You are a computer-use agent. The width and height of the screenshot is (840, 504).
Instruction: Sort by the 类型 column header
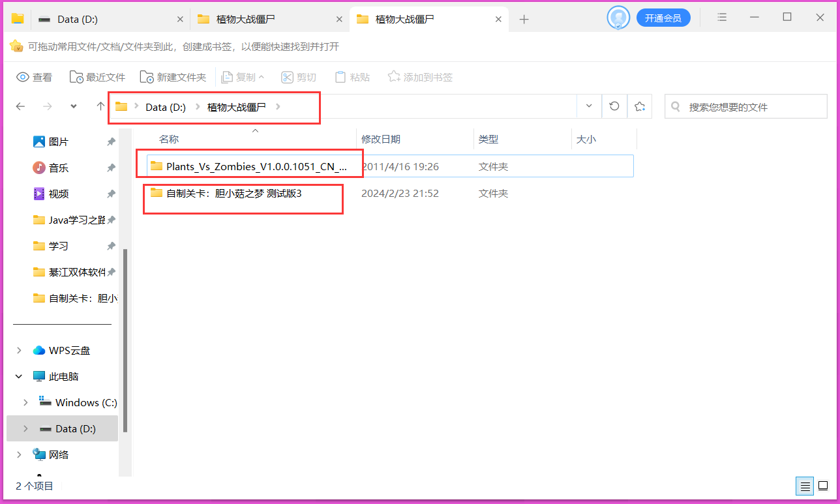(488, 139)
